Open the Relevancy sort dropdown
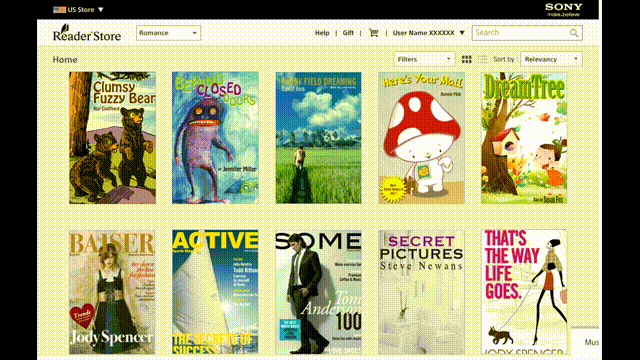The height and width of the screenshot is (360, 640). click(x=551, y=59)
